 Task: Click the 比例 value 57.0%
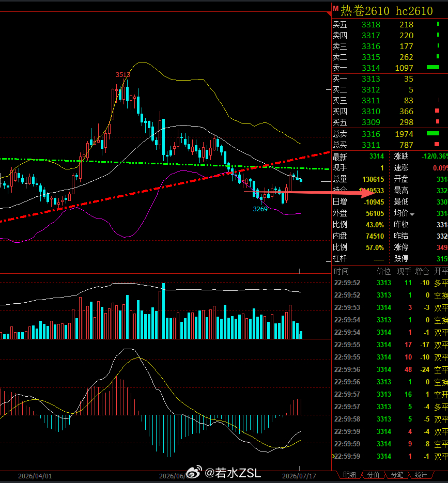(x=375, y=247)
